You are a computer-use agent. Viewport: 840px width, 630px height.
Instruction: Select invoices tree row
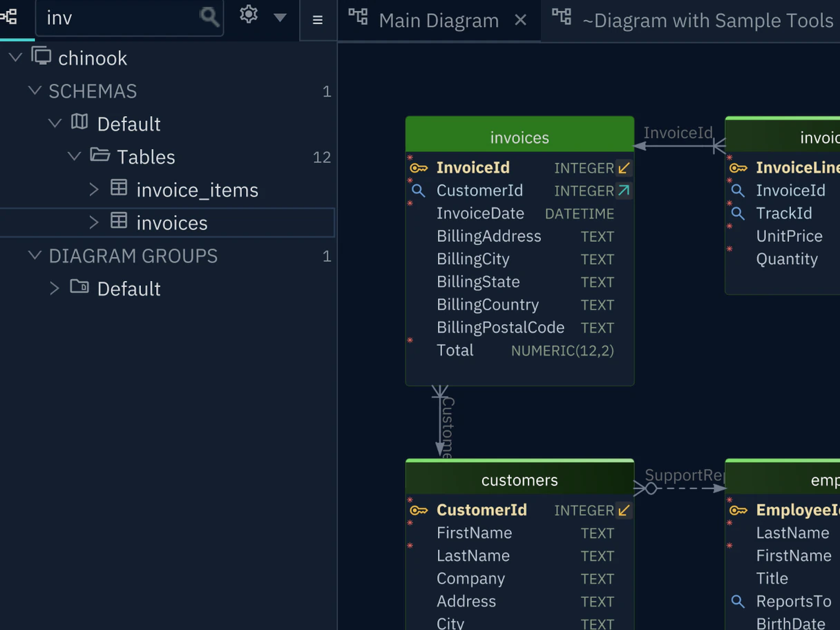coord(168,222)
